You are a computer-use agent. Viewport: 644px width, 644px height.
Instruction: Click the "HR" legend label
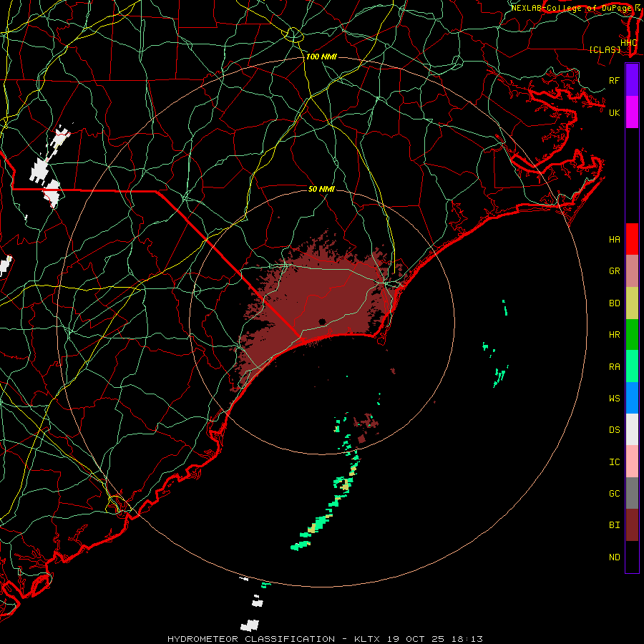(614, 335)
